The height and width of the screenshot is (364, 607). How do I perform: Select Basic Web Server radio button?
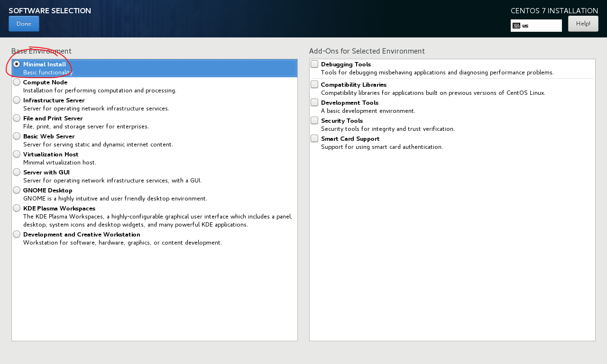point(17,136)
